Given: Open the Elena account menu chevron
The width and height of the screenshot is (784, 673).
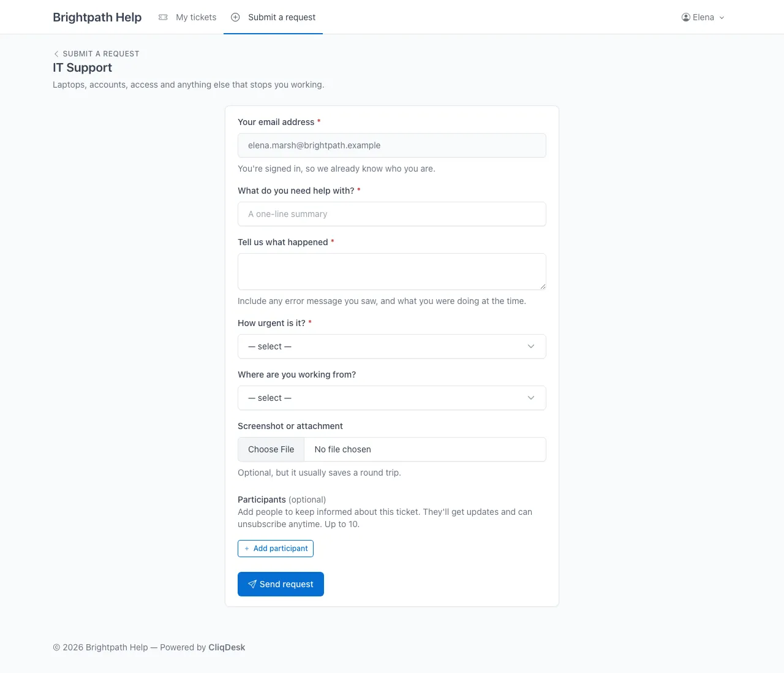Looking at the screenshot, I should pyautogui.click(x=722, y=18).
